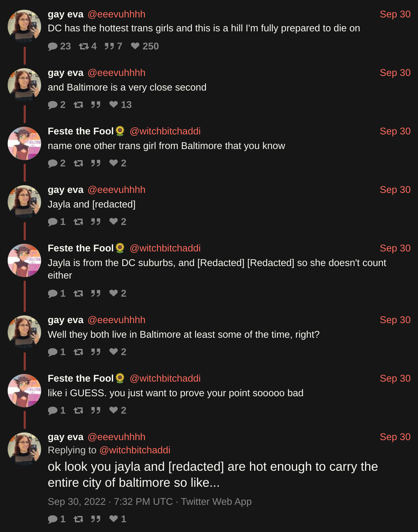Open replies on the 23-comment tweet
This screenshot has height=532, width=418.
(x=53, y=46)
